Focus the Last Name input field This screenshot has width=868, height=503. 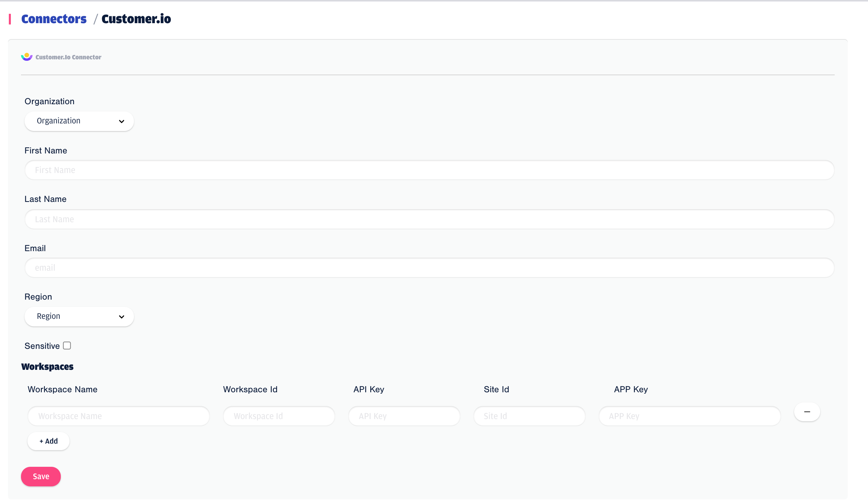coord(429,219)
